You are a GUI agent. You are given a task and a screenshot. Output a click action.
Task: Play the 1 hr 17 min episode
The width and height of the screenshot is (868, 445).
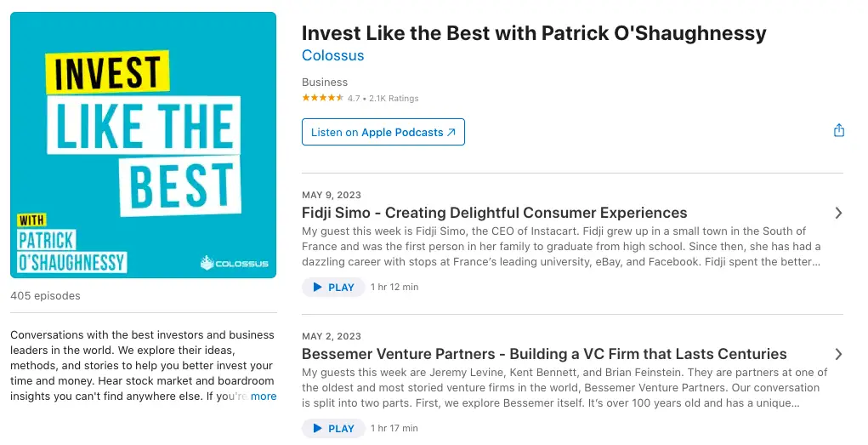click(333, 428)
